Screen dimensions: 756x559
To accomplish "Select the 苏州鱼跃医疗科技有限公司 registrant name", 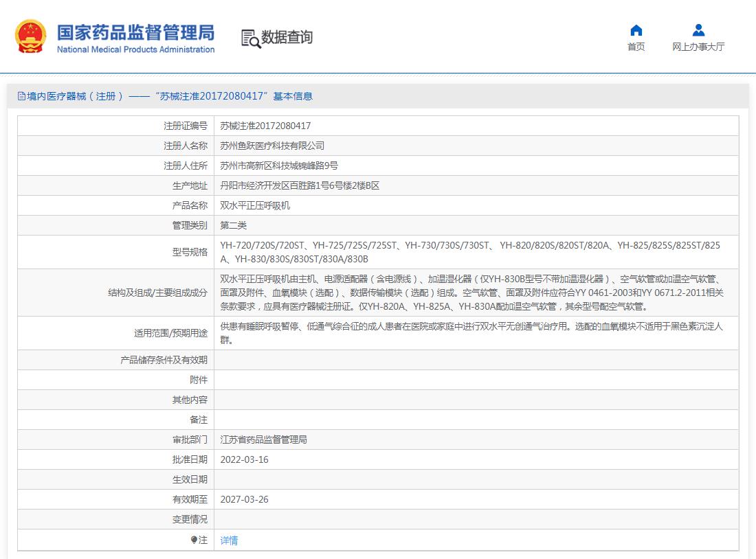I will (272, 146).
